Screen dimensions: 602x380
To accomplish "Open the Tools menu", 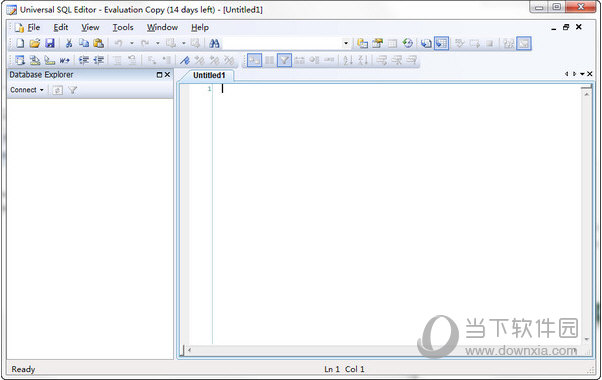I will [x=123, y=27].
